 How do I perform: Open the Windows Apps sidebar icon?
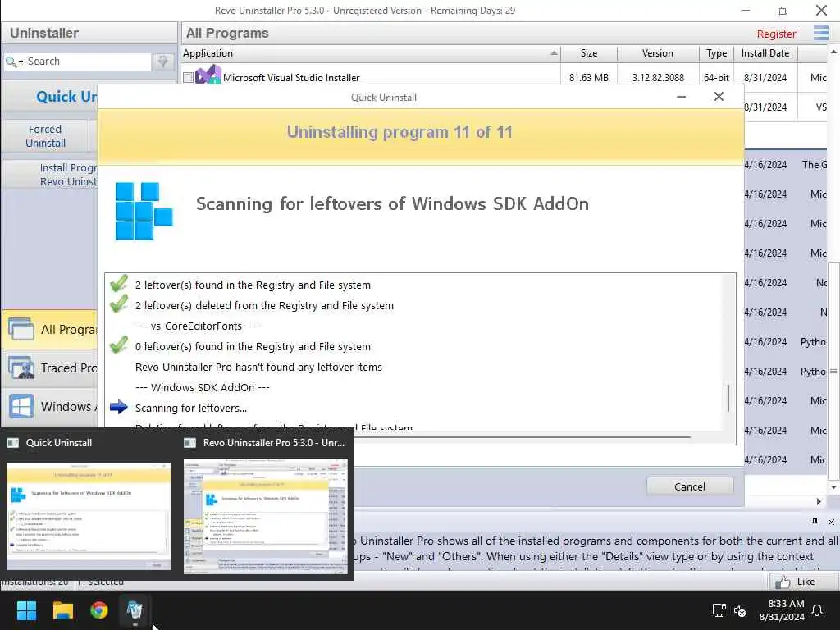pyautogui.click(x=21, y=406)
